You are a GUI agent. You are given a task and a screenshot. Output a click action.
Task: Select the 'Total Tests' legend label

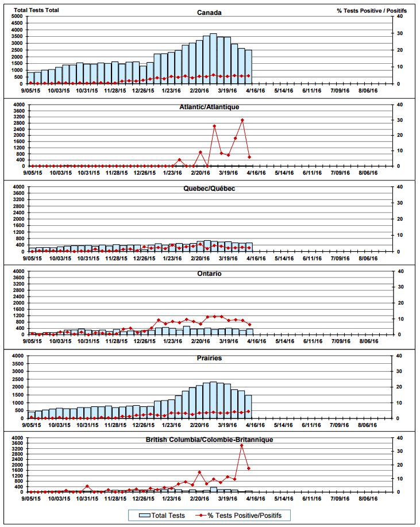[168, 516]
